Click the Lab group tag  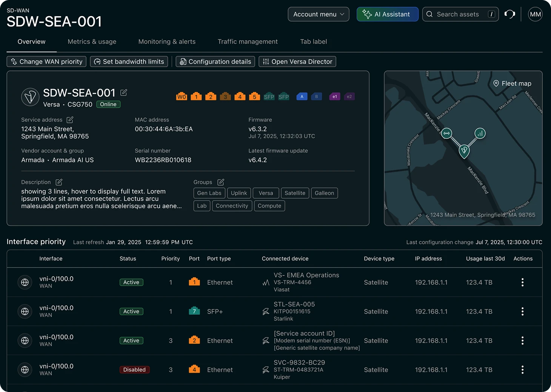click(x=202, y=206)
